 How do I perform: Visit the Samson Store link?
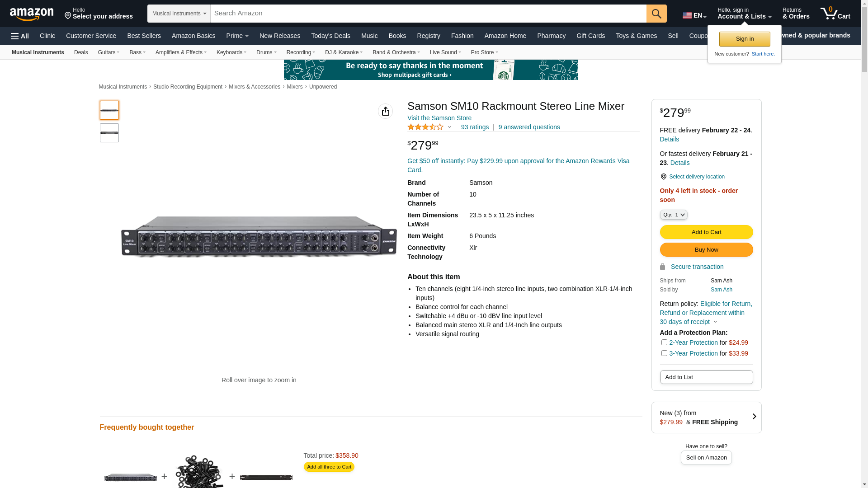tap(439, 118)
